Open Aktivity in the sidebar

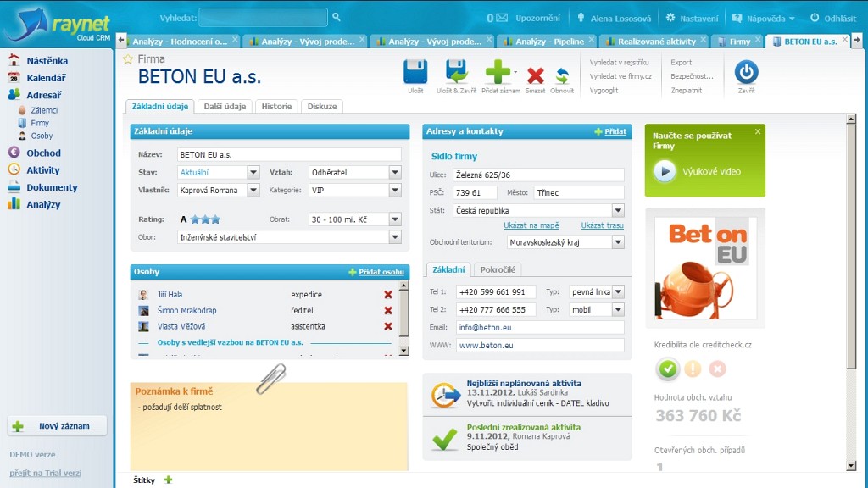point(43,169)
